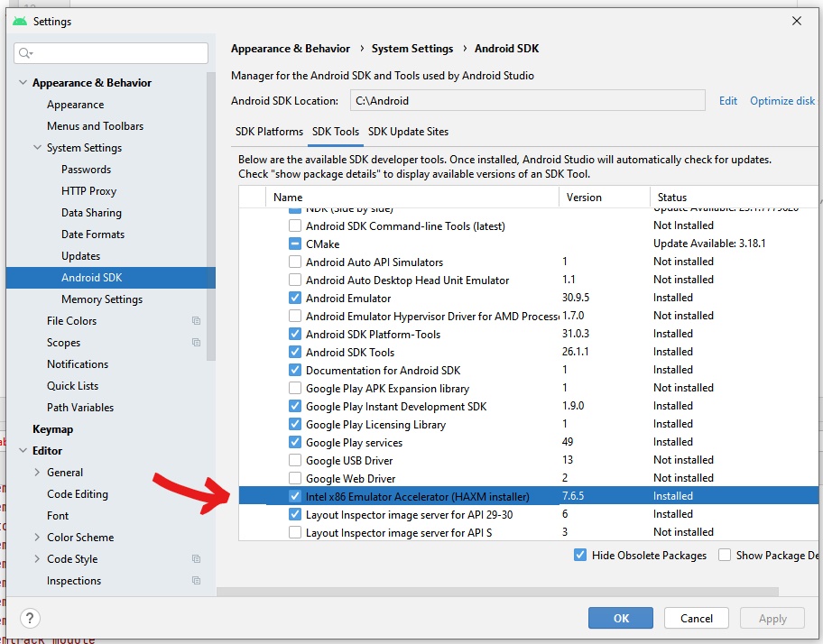
Task: Click in the settings search field
Action: click(111, 53)
